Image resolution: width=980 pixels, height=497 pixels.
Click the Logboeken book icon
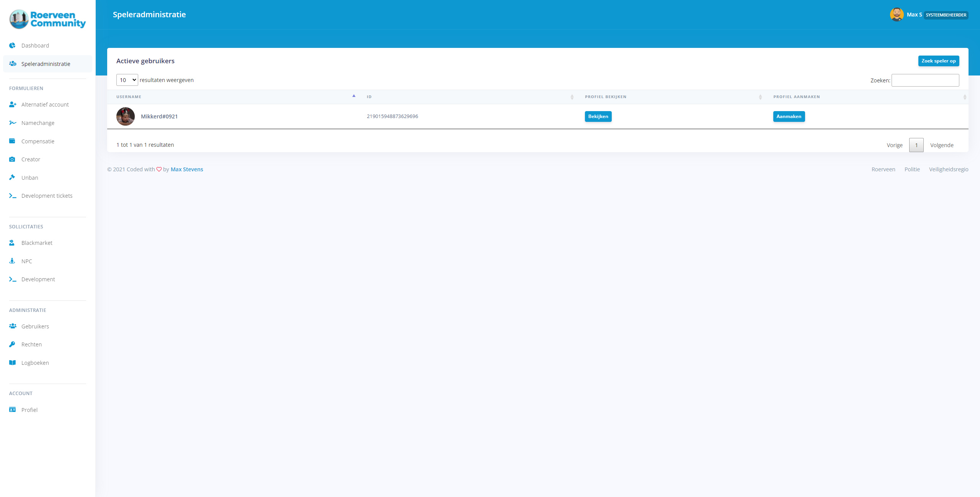[12, 362]
